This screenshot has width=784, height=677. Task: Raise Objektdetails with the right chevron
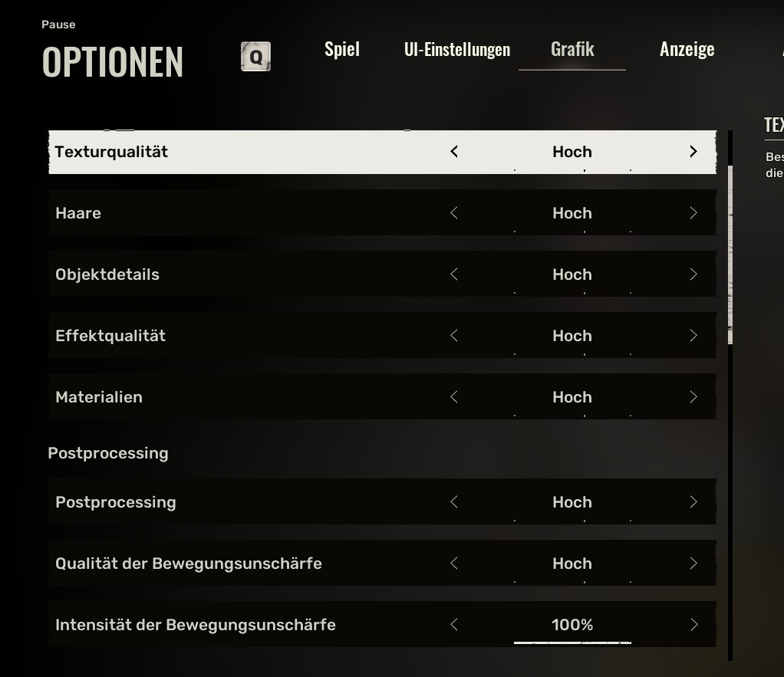[x=693, y=274]
